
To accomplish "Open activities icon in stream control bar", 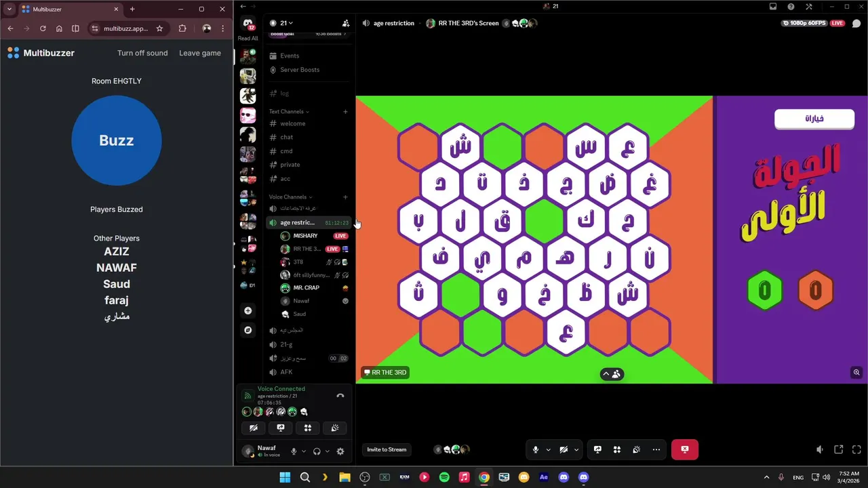I will 617,449.
